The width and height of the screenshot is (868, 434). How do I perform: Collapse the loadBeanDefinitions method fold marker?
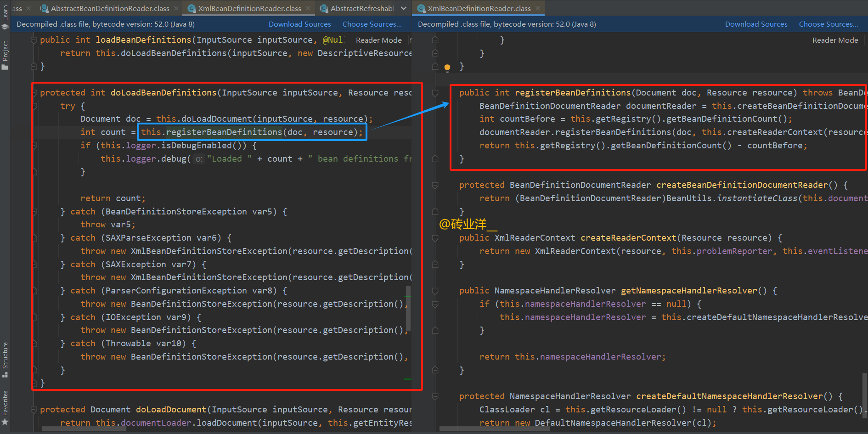point(34,40)
